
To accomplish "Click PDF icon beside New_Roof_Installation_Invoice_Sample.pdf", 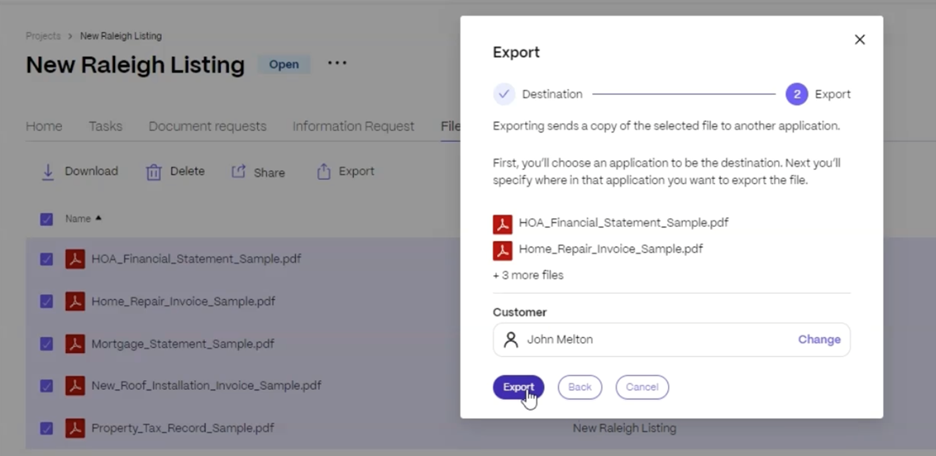I will 75,386.
